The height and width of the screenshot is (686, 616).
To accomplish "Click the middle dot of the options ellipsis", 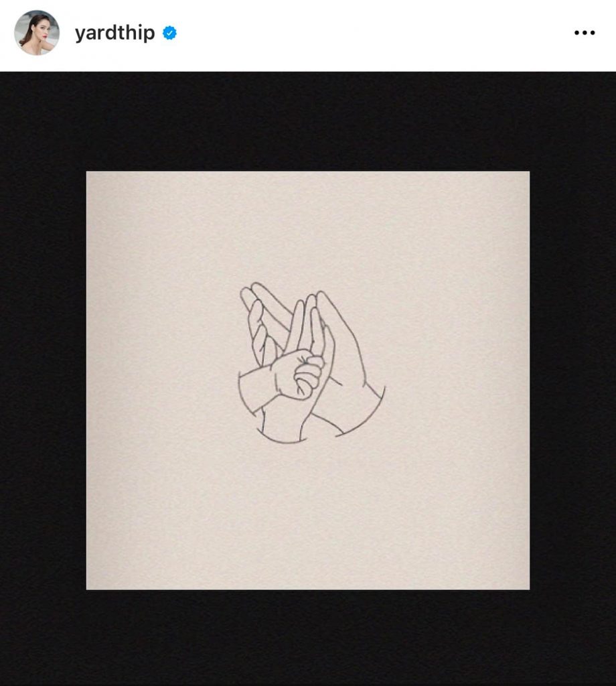I will pyautogui.click(x=585, y=33).
